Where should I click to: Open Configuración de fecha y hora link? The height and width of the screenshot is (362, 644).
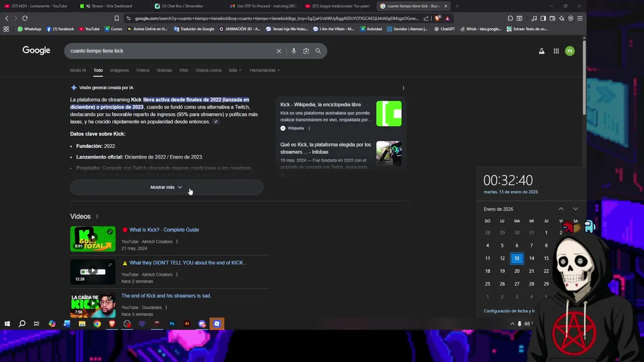coord(509,311)
